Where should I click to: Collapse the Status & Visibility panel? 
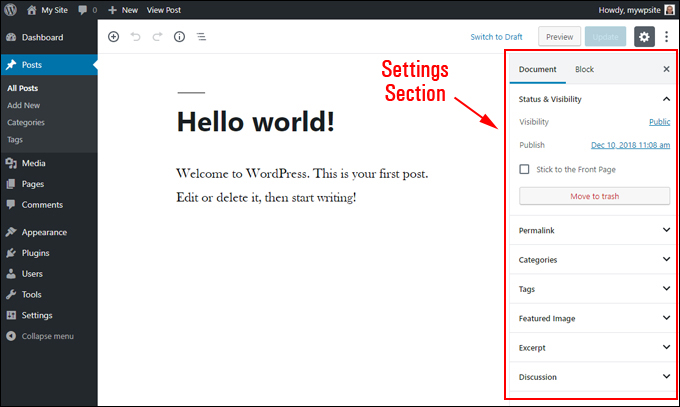click(592, 99)
